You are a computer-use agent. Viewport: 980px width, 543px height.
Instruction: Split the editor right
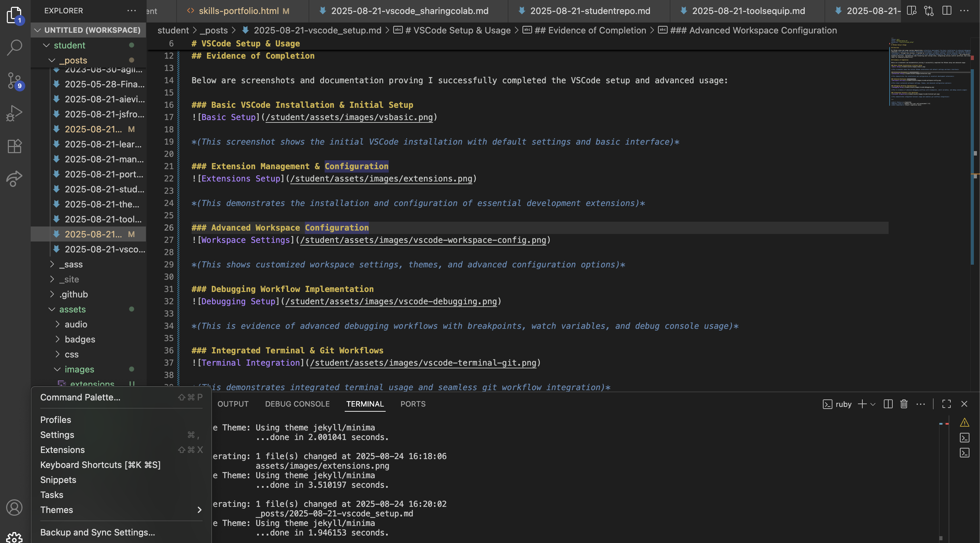pyautogui.click(x=947, y=11)
